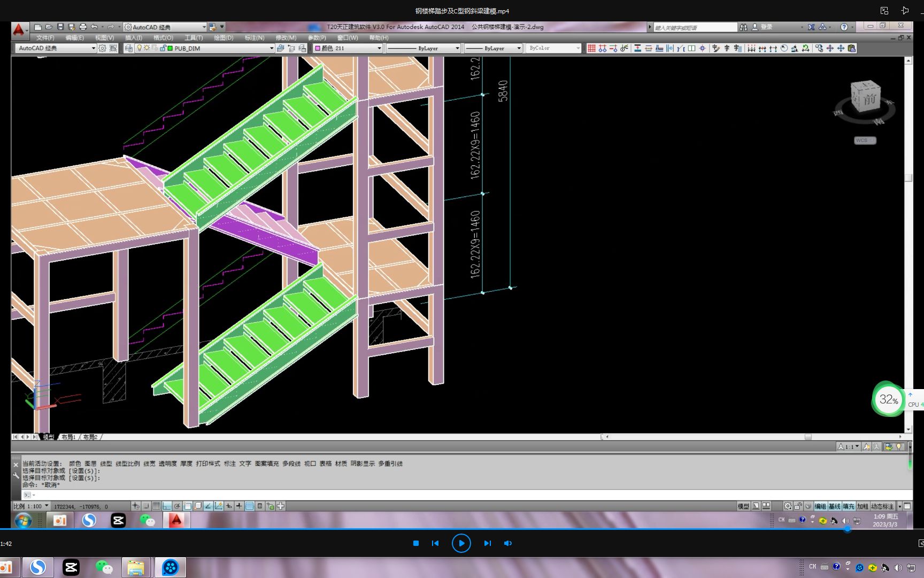Click the 模型 button in status bar
Image resolution: width=924 pixels, height=578 pixels.
pos(743,506)
